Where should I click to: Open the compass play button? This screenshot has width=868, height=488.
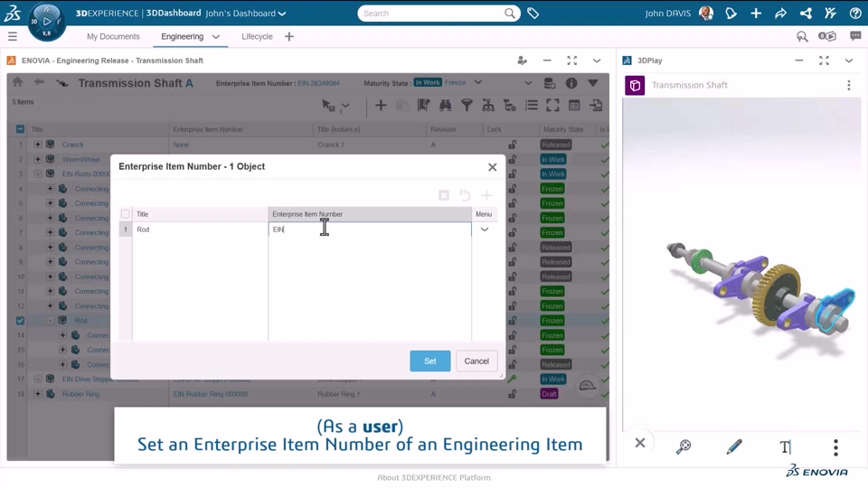tap(47, 22)
